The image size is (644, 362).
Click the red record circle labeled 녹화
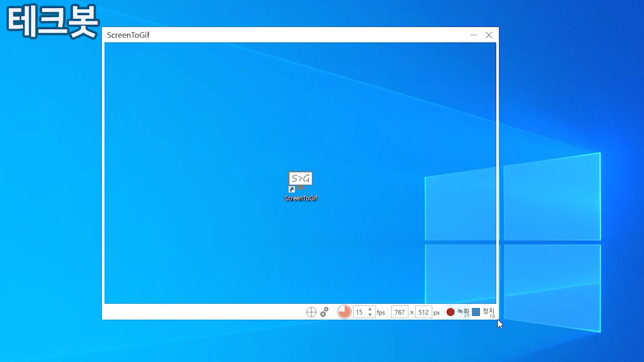coord(450,312)
